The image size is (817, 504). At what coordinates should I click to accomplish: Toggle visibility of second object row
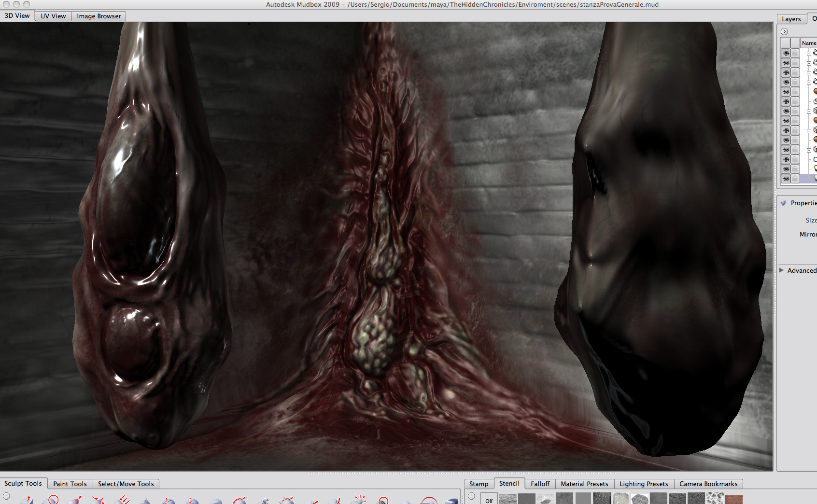pyautogui.click(x=786, y=63)
